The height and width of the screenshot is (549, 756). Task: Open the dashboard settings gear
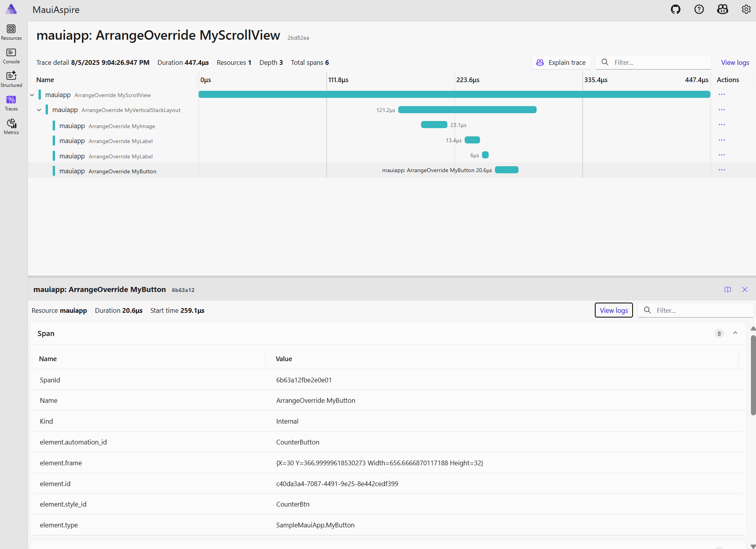pyautogui.click(x=746, y=9)
